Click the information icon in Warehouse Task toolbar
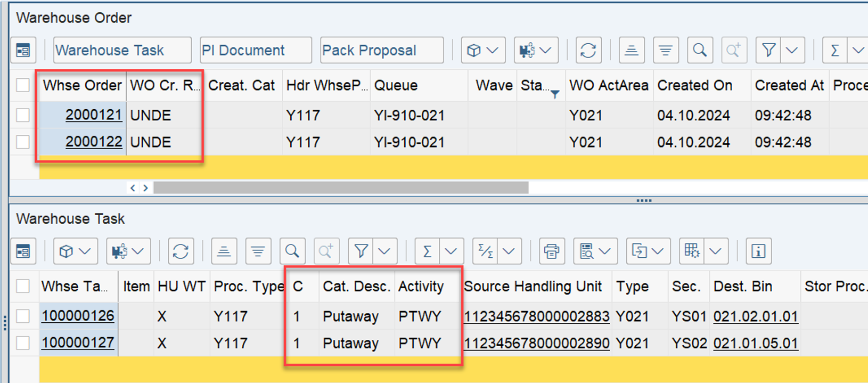 pos(758,251)
